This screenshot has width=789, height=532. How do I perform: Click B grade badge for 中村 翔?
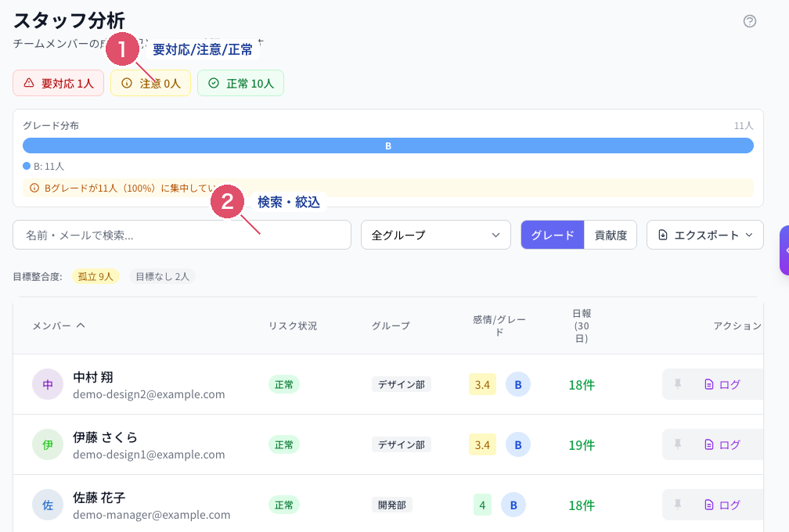tap(518, 385)
